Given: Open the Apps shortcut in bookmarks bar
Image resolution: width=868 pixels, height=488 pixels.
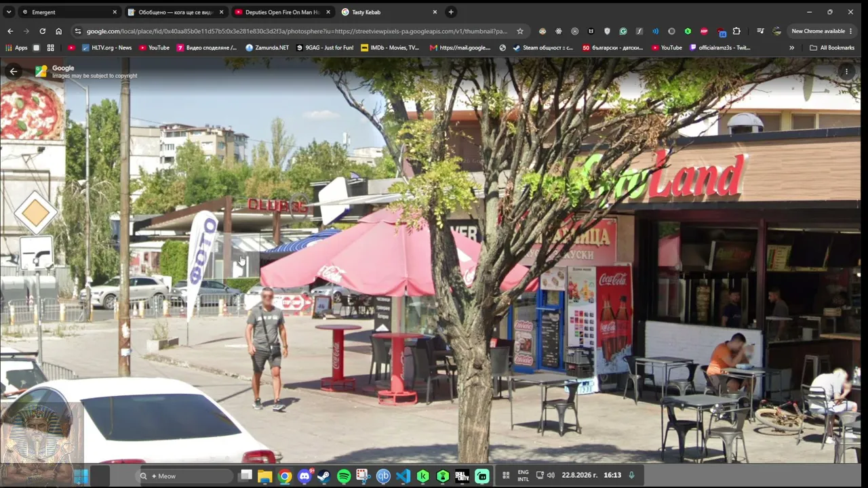Looking at the screenshot, I should [x=16, y=48].
